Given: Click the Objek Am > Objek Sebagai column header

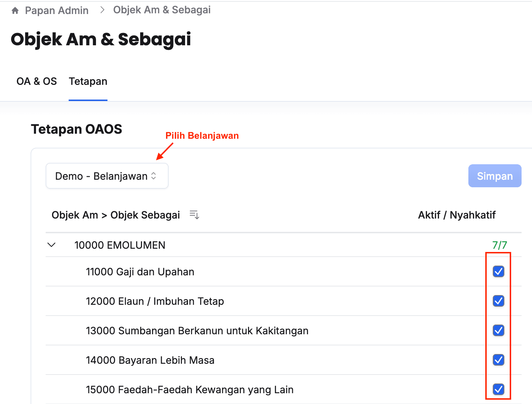Looking at the screenshot, I should coord(116,215).
